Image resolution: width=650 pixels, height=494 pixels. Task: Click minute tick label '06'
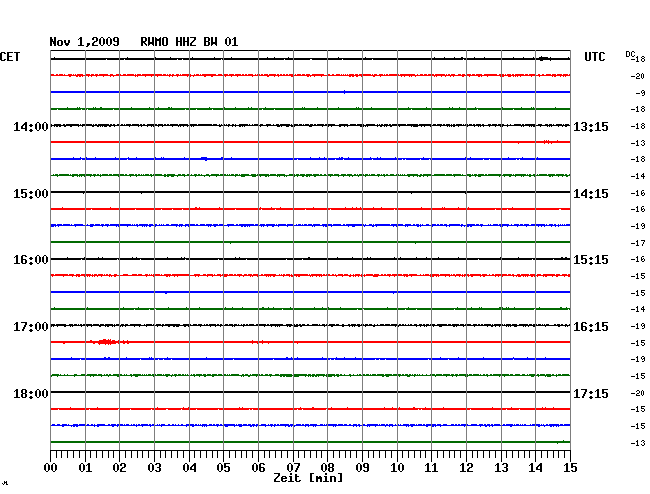[x=258, y=468]
